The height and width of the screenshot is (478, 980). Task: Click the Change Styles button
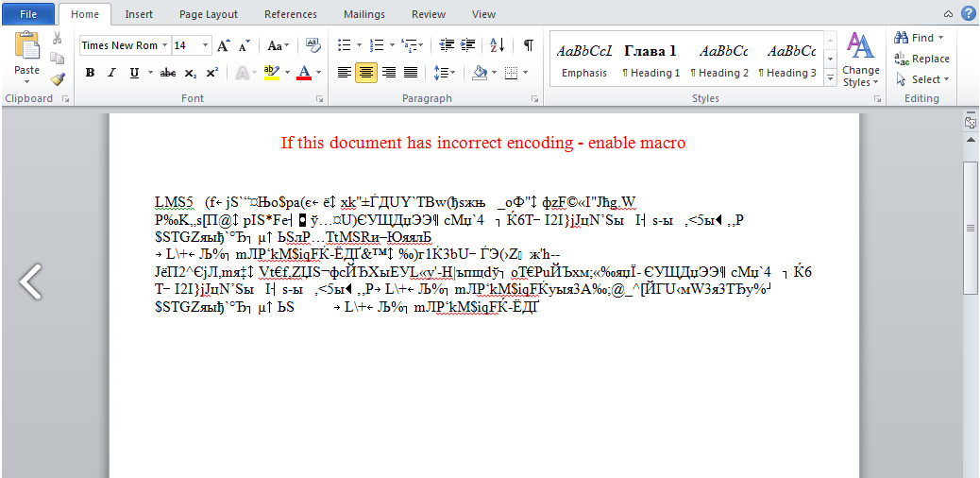pyautogui.click(x=861, y=60)
